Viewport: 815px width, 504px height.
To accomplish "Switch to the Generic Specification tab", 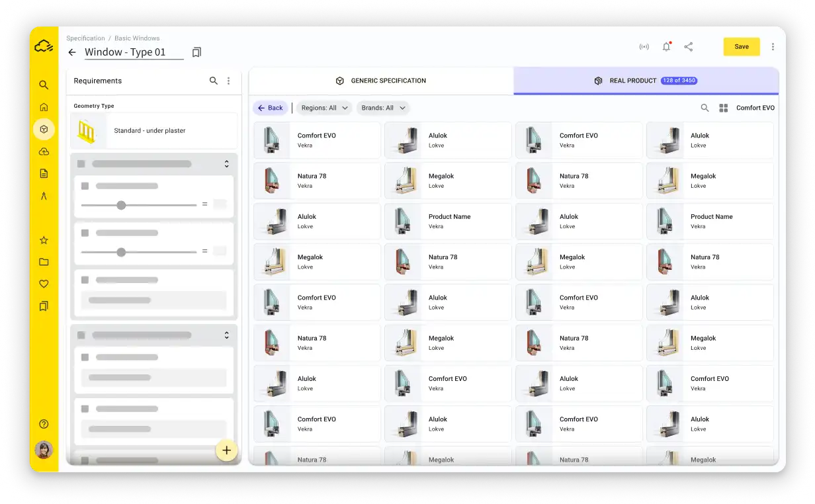I will coord(381,81).
